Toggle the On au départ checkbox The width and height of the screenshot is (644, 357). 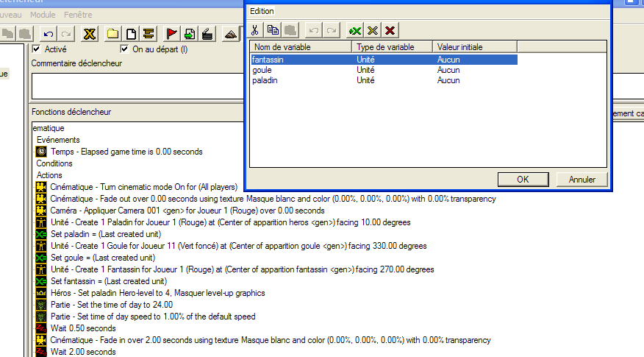coord(125,49)
